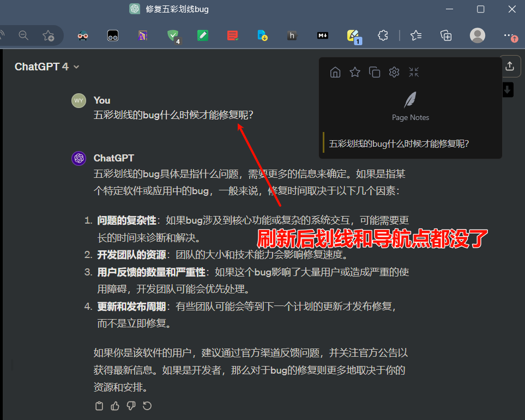Minimize the browser window
This screenshot has height=420, width=525.
tap(449, 9)
